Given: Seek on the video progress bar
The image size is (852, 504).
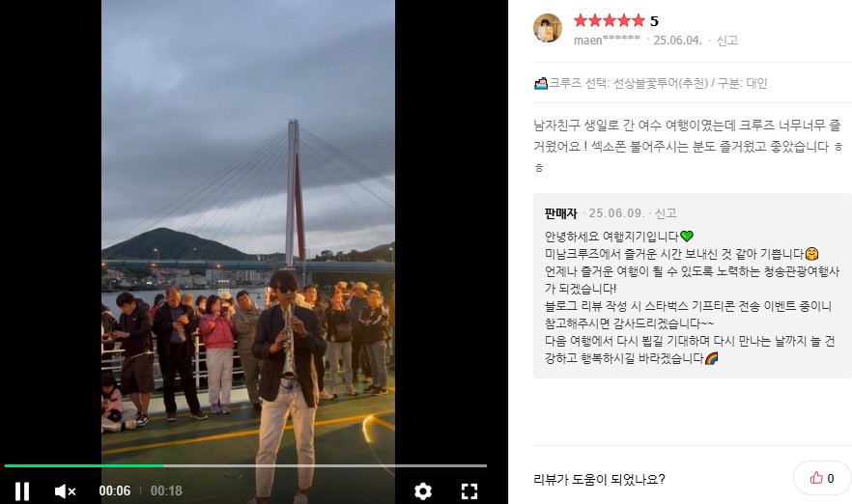Looking at the screenshot, I should pyautogui.click(x=245, y=466).
